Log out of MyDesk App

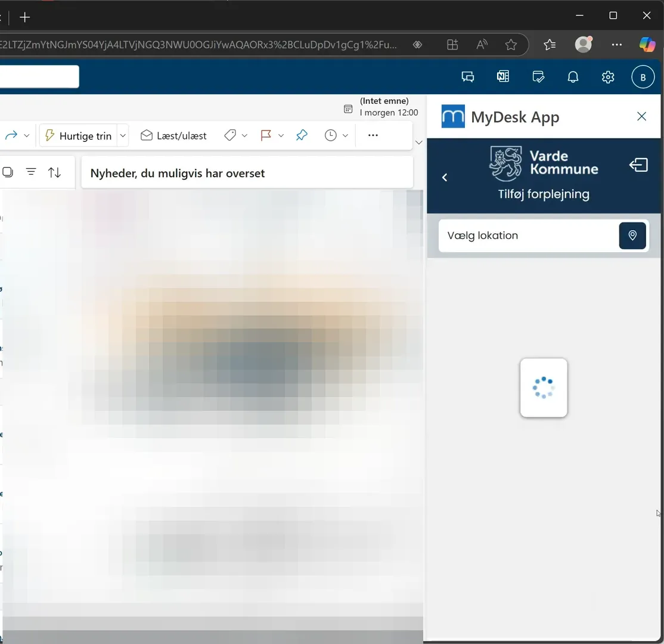pyautogui.click(x=638, y=165)
